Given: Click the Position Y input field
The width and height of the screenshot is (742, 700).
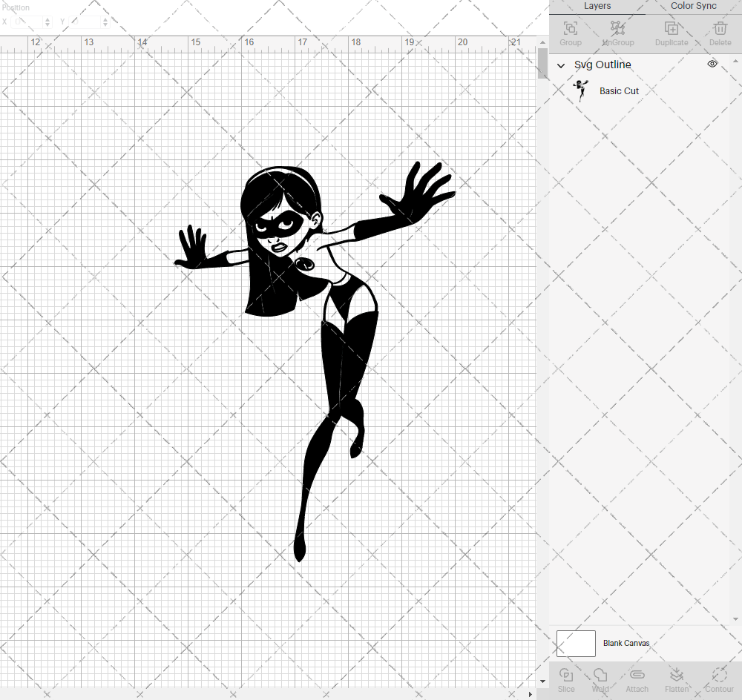Looking at the screenshot, I should tap(85, 22).
